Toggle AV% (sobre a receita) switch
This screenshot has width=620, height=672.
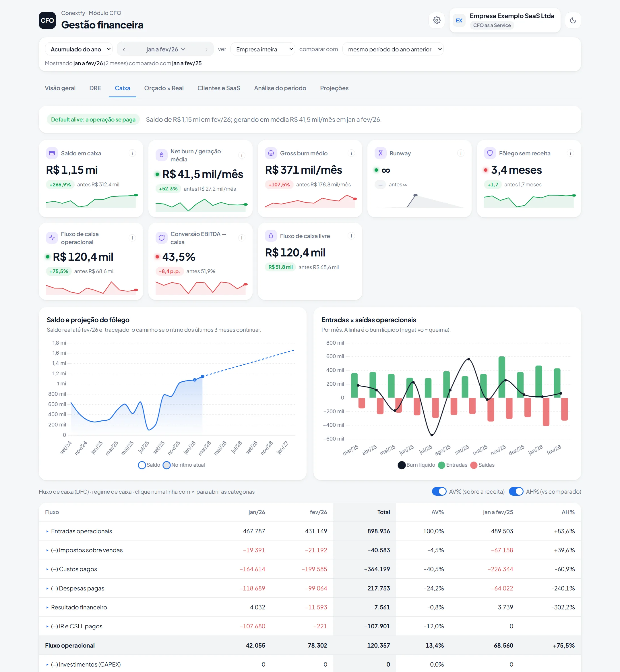click(x=439, y=491)
